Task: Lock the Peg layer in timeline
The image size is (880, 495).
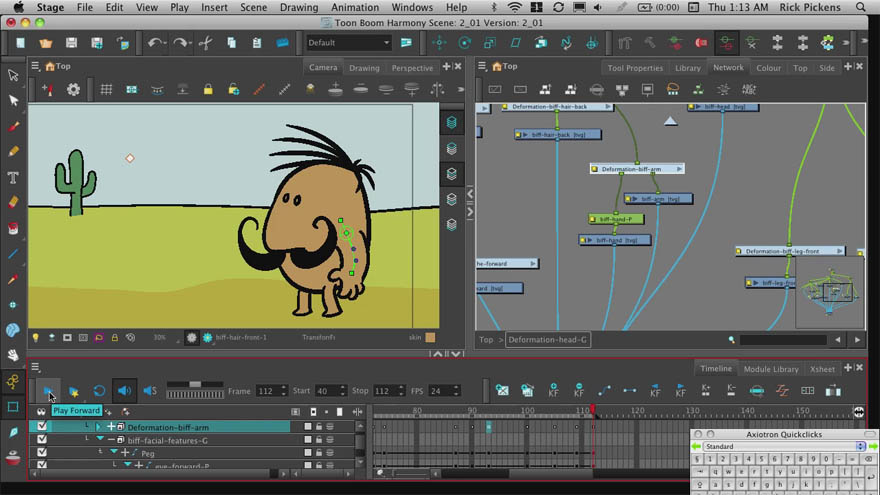Action: click(319, 453)
